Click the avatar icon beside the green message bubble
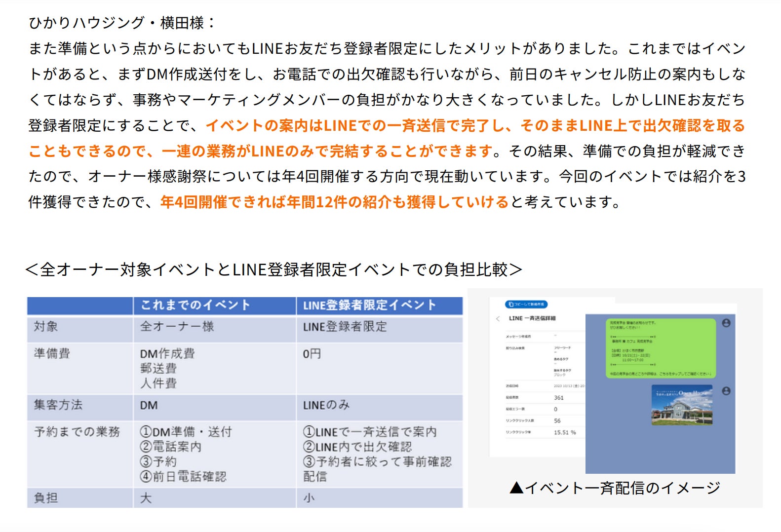 pos(726,323)
